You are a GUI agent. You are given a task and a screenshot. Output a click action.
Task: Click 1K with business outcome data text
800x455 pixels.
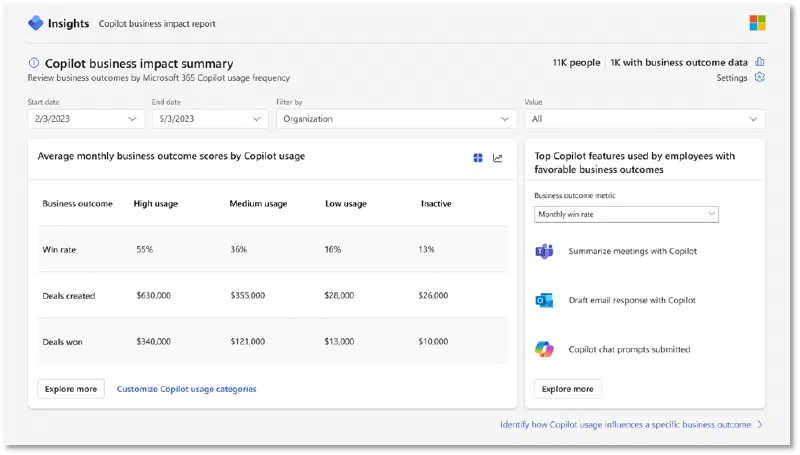pos(679,62)
